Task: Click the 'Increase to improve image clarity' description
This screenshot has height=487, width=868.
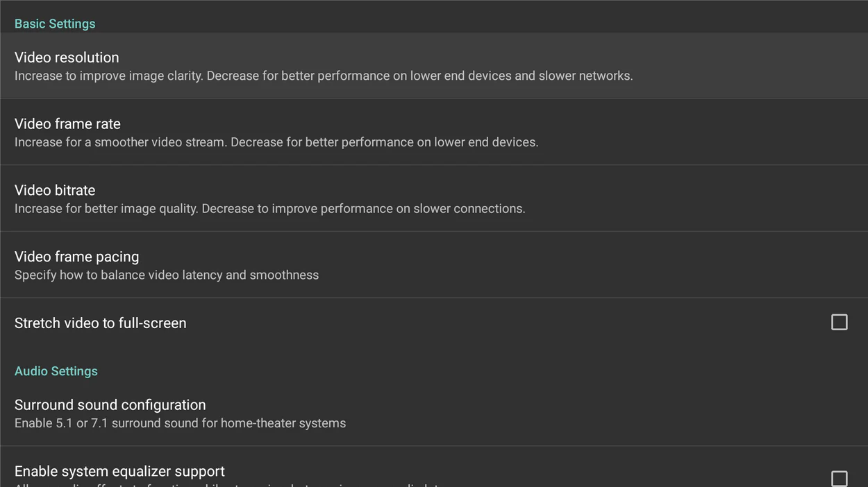Action: pos(324,76)
